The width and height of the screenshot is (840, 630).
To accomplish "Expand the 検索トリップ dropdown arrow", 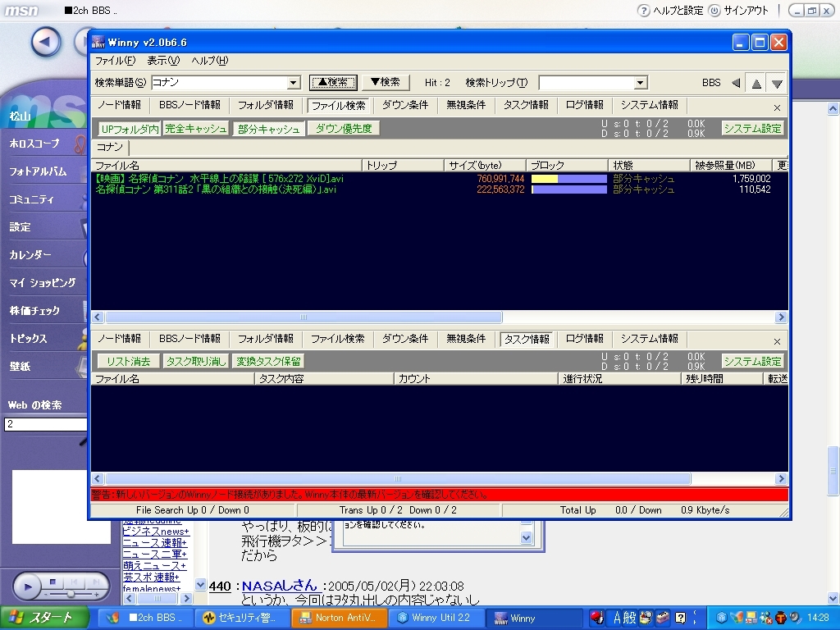I will tap(640, 83).
